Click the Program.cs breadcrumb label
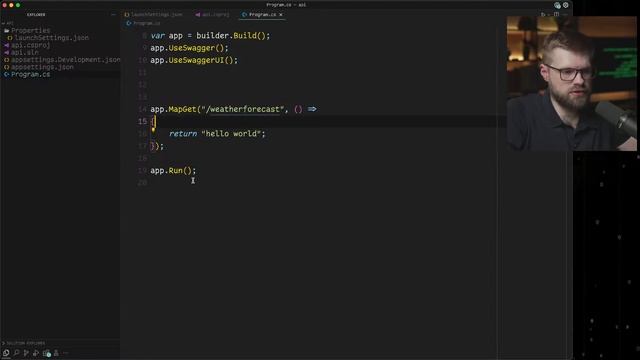This screenshot has width=640, height=360. (147, 23)
